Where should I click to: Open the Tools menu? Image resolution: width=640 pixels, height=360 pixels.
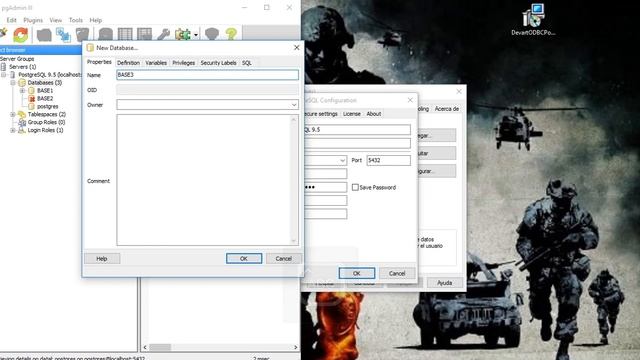tap(76, 20)
